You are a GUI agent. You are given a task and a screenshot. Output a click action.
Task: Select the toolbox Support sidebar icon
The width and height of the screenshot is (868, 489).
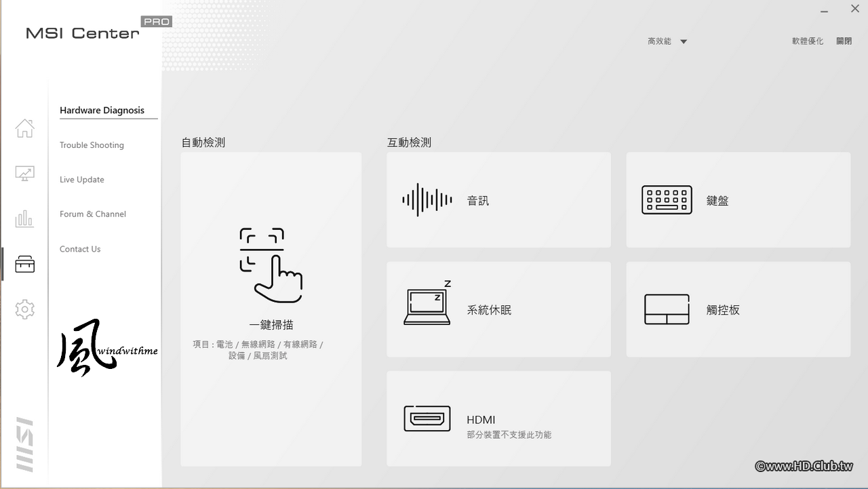[x=24, y=264]
